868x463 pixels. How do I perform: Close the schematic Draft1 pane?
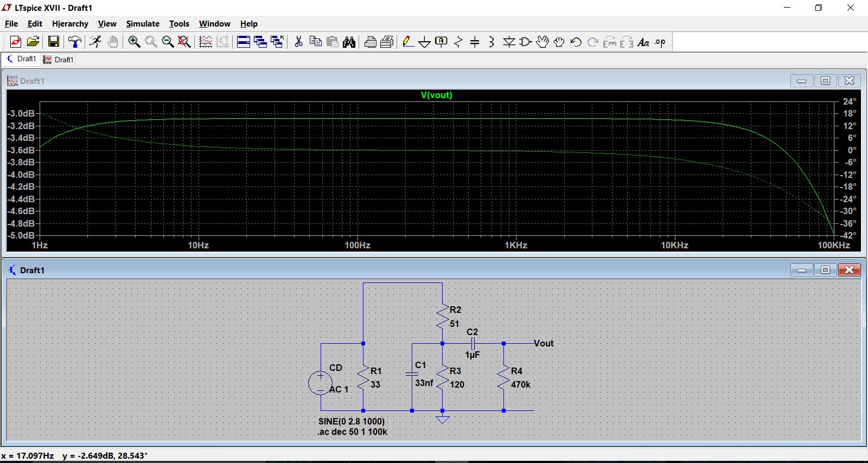click(x=850, y=270)
